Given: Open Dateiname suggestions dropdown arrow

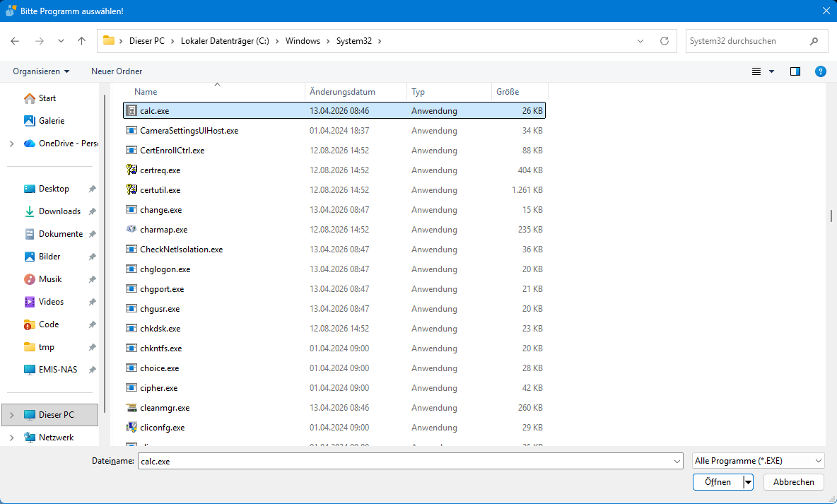Looking at the screenshot, I should click(x=677, y=461).
